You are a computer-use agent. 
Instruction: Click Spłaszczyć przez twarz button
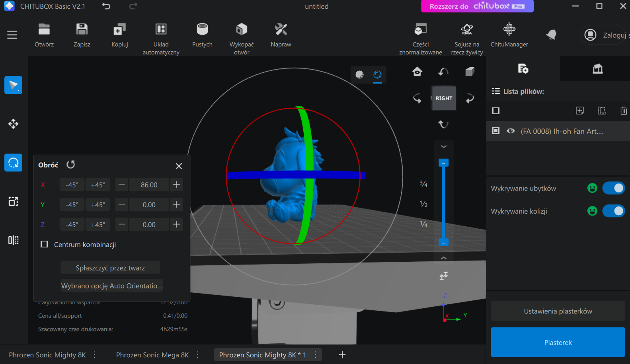pos(110,268)
